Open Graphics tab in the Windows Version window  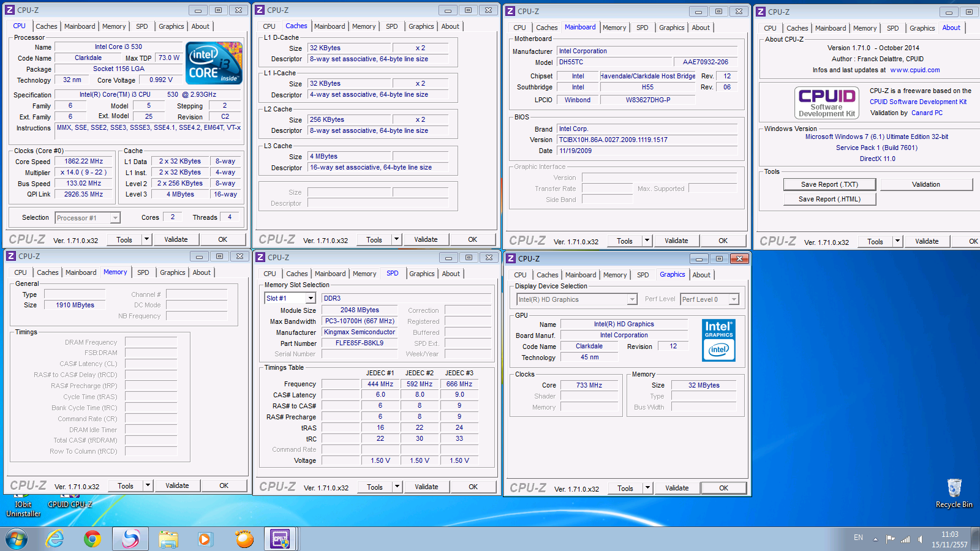pos(922,28)
